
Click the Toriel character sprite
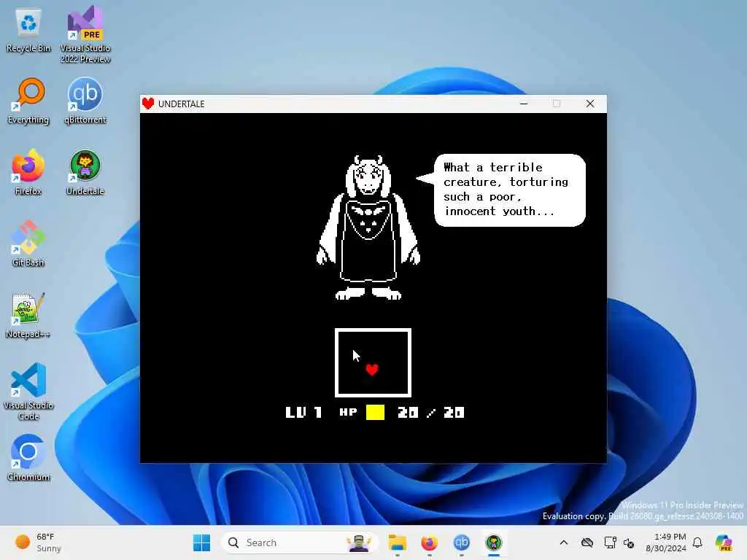pyautogui.click(x=368, y=227)
